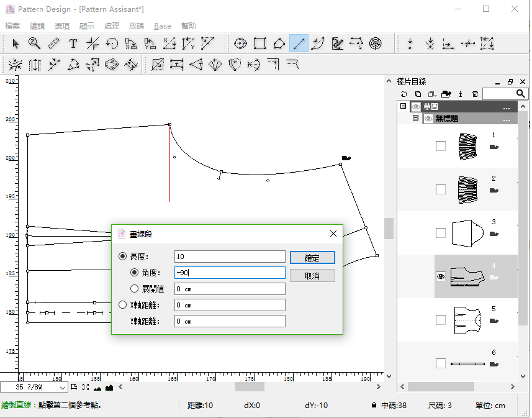Choose the text tool (T)

tap(73, 43)
